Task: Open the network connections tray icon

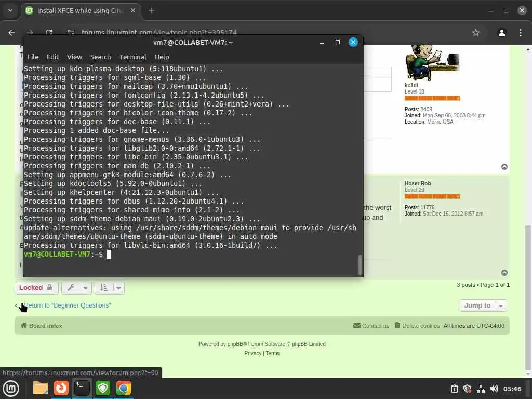Action: click(x=481, y=389)
